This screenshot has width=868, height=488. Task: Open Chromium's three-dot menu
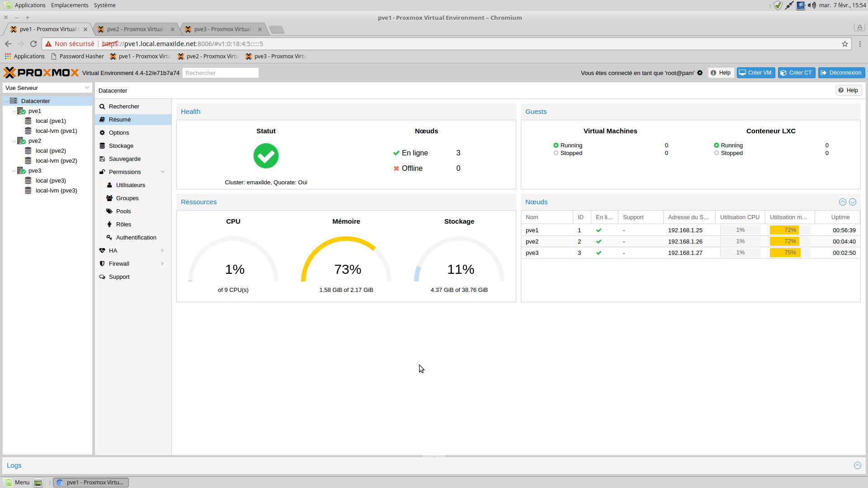pos(860,44)
